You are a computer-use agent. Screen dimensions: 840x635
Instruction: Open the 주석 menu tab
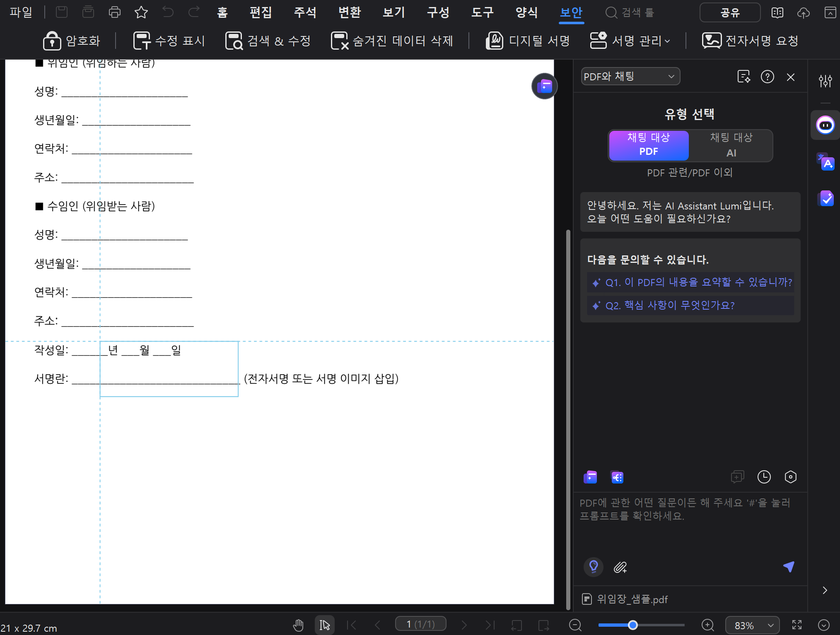point(305,12)
